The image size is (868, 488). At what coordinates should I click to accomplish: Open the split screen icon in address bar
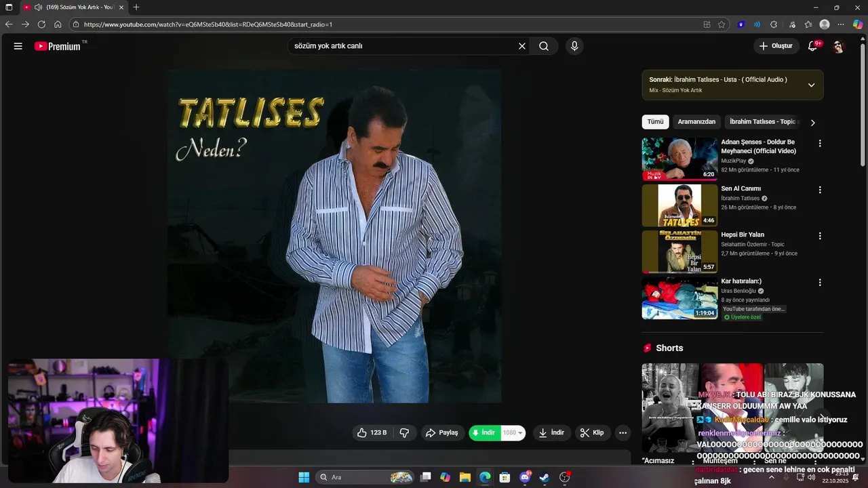point(707,24)
